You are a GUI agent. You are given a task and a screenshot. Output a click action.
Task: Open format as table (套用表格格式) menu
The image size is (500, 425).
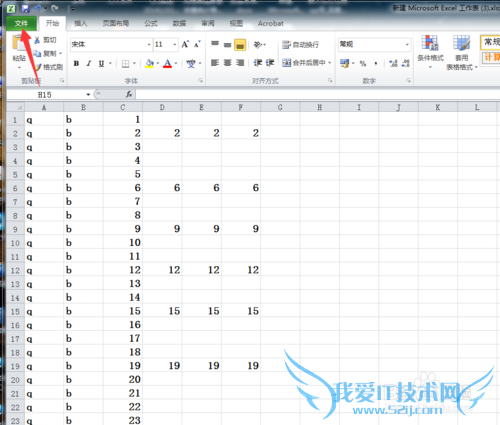(462, 53)
